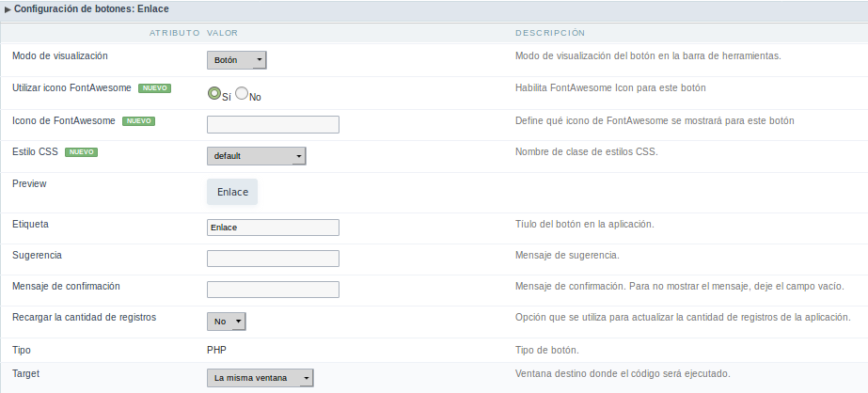Viewport: 868px width, 393px height.
Task: Click description 'Mensaje de sugerencia.'
Action: click(x=567, y=255)
